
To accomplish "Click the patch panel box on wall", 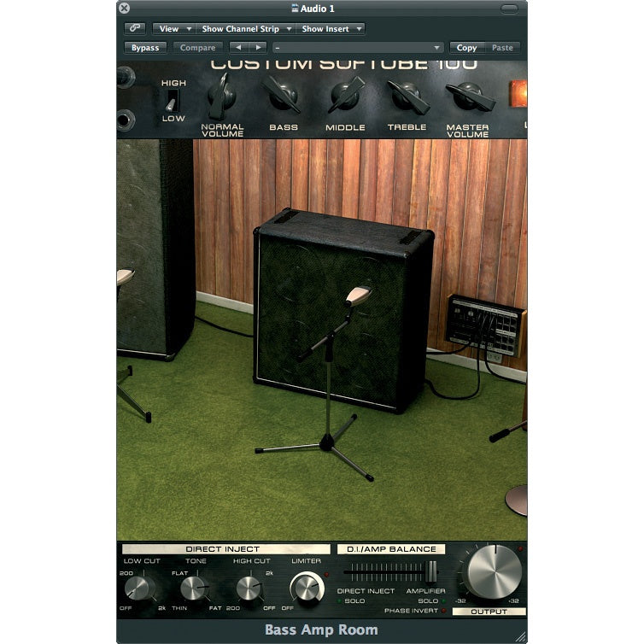I will [486, 325].
